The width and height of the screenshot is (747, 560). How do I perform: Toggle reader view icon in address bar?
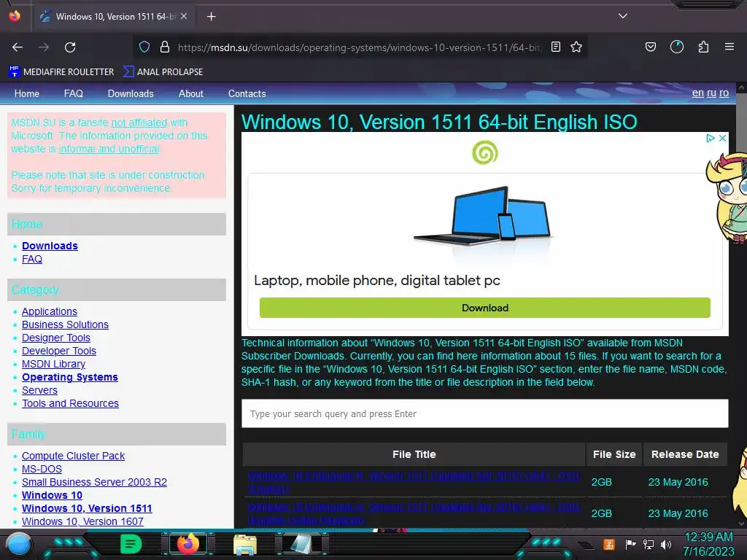(x=555, y=47)
